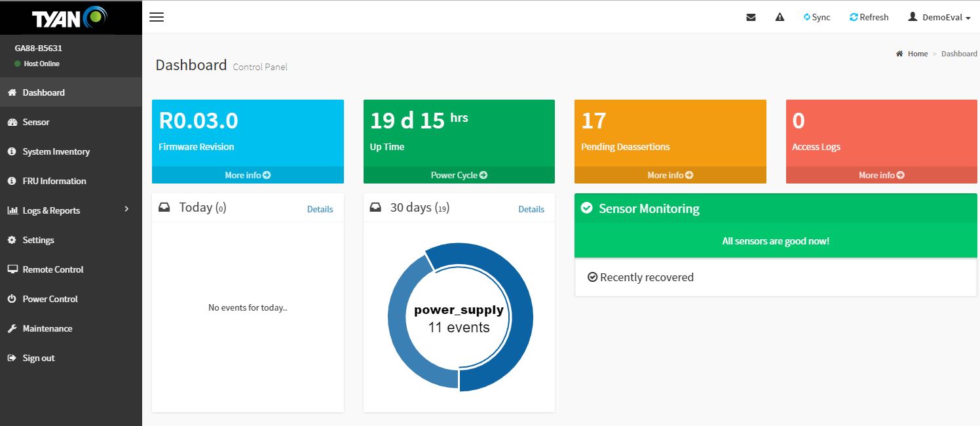Open the DemoEval user dropdown

[x=939, y=18]
